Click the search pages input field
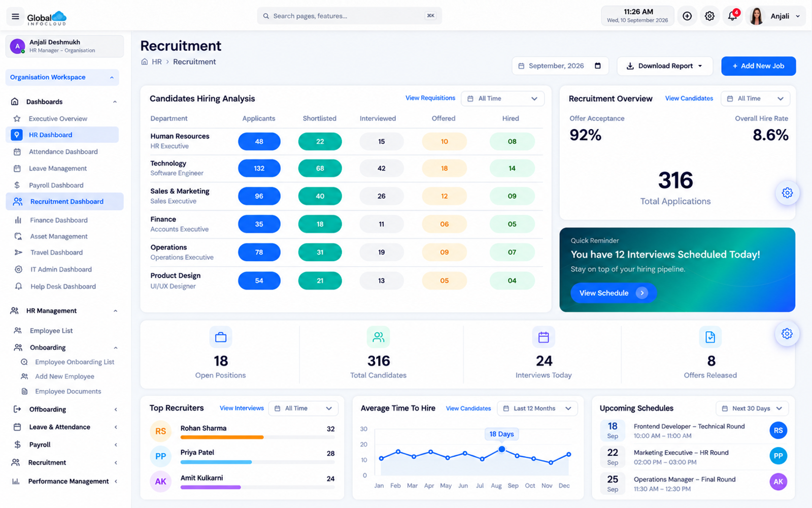The height and width of the screenshot is (508, 812). coord(349,16)
